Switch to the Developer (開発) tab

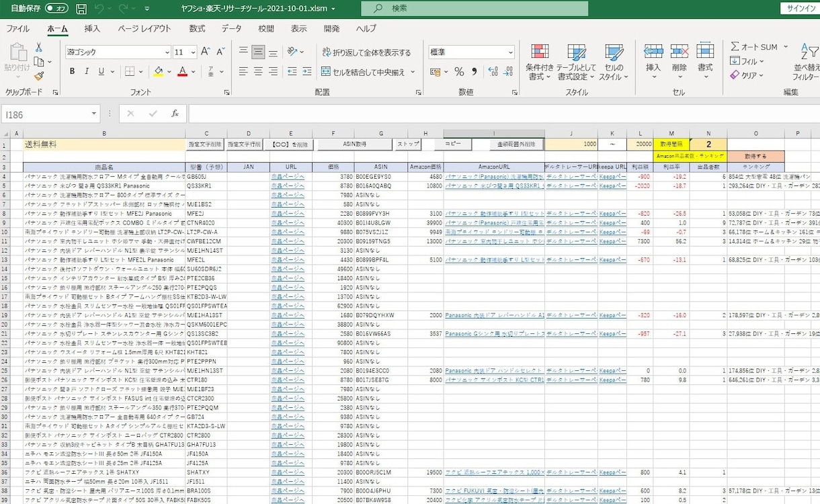pos(331,29)
